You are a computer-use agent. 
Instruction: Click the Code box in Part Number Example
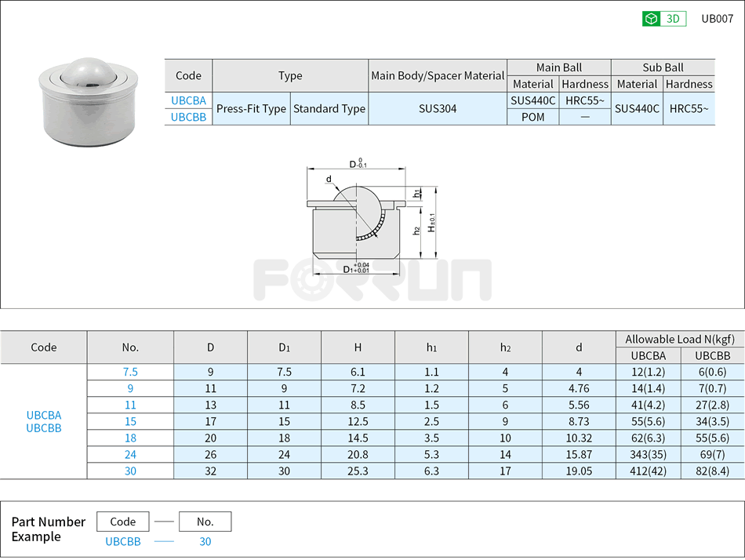pos(122,522)
